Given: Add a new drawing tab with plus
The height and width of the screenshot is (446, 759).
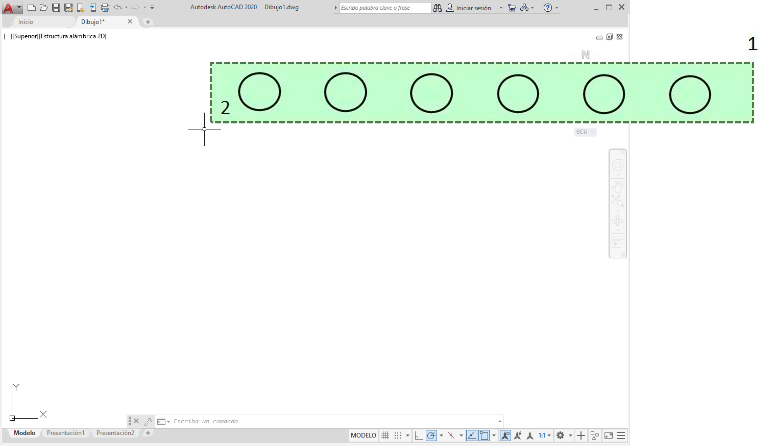Looking at the screenshot, I should 148,22.
